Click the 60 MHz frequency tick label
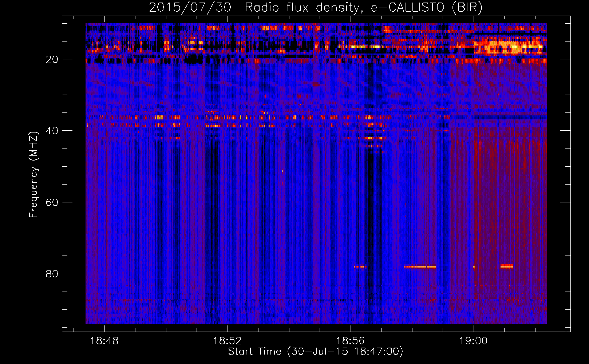 pyautogui.click(x=52, y=202)
